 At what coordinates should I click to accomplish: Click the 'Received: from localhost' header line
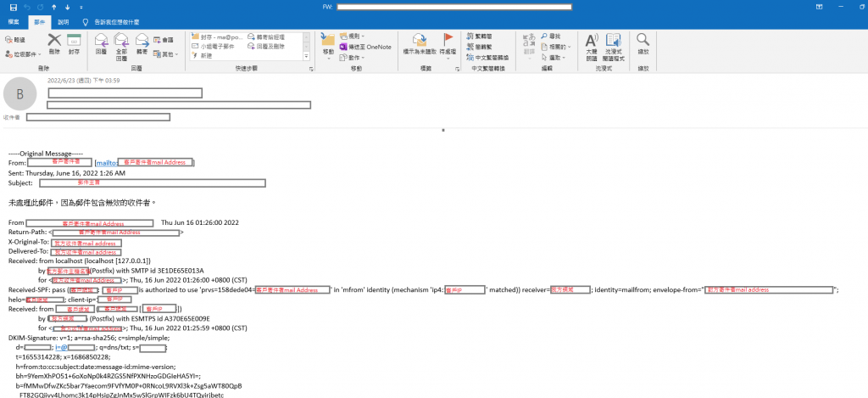pyautogui.click(x=80, y=261)
